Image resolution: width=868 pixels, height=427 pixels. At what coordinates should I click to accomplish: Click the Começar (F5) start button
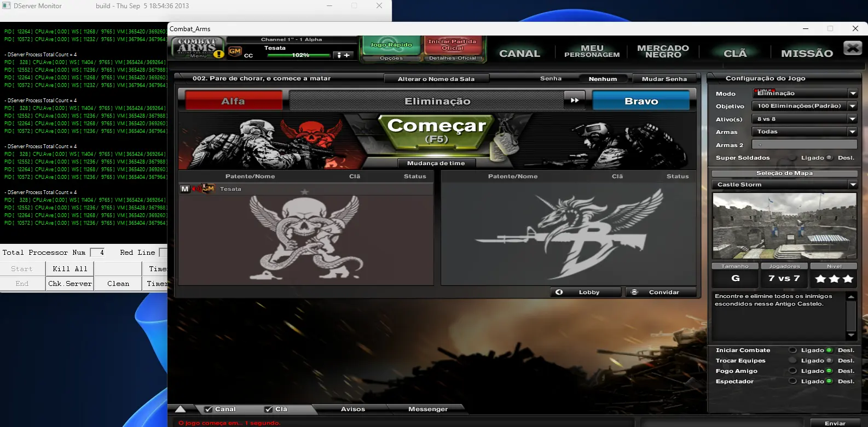[437, 132]
